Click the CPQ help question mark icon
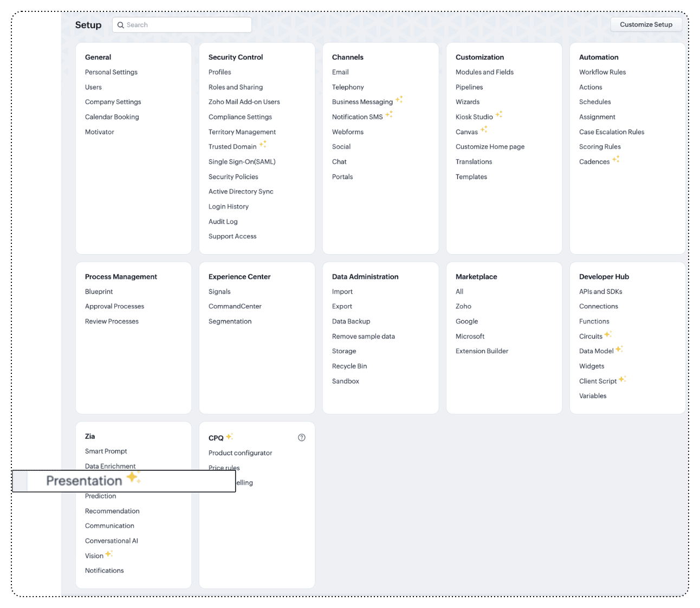This screenshot has height=608, width=700. [x=302, y=438]
